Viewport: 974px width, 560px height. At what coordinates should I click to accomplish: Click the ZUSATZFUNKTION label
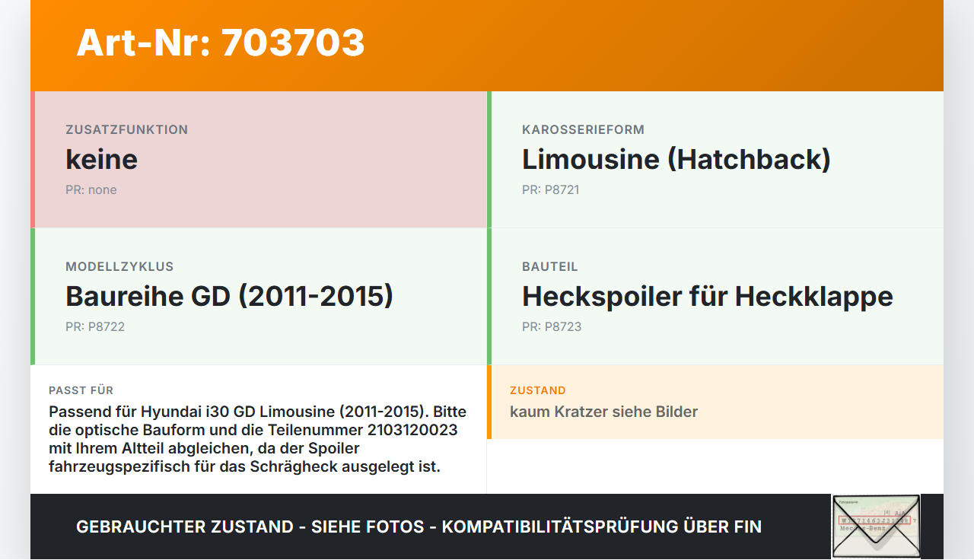pos(126,129)
